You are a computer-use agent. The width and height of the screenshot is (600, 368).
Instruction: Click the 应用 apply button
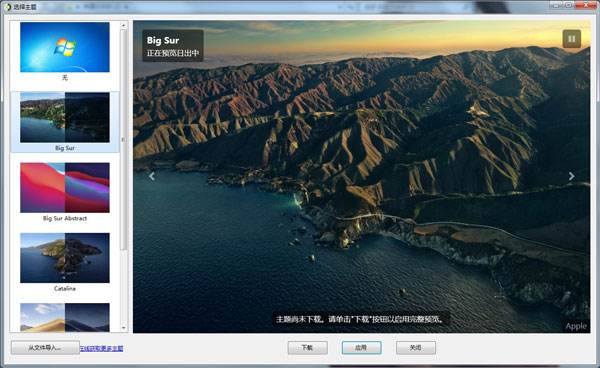(x=361, y=348)
